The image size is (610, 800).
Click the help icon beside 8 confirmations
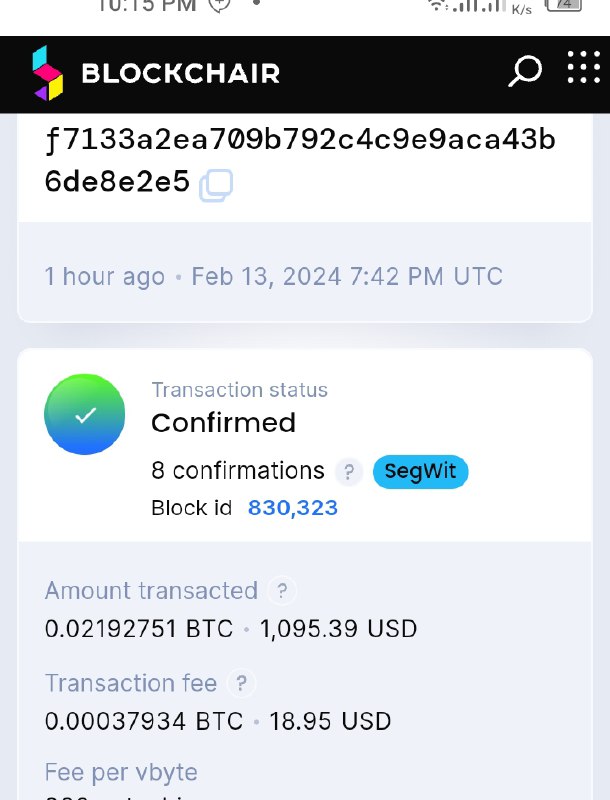[348, 472]
